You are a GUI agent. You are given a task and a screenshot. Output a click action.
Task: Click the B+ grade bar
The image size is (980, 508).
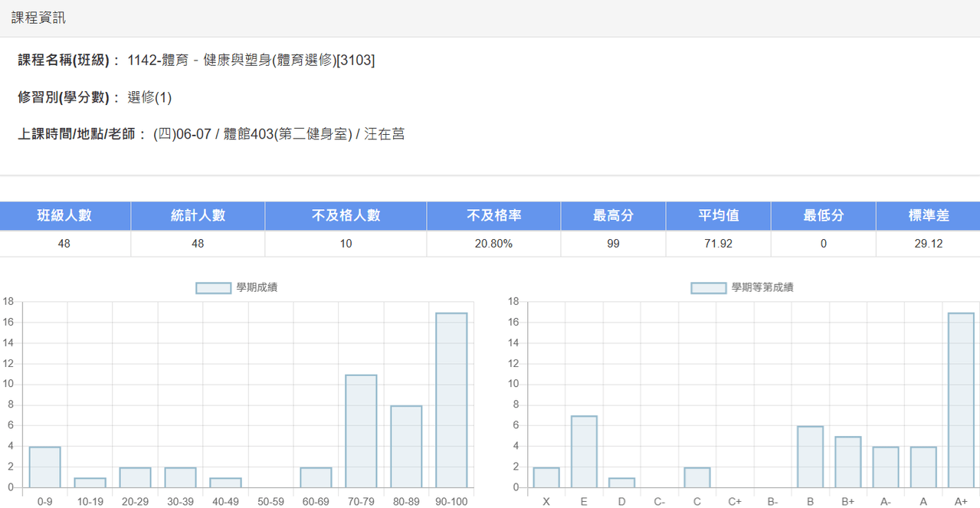click(x=847, y=462)
